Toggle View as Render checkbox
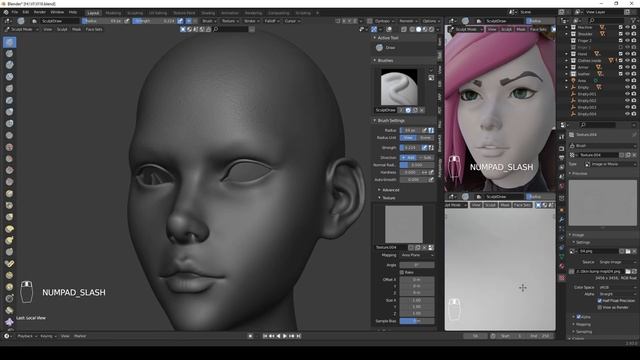This screenshot has width=640, height=360. 600,307
